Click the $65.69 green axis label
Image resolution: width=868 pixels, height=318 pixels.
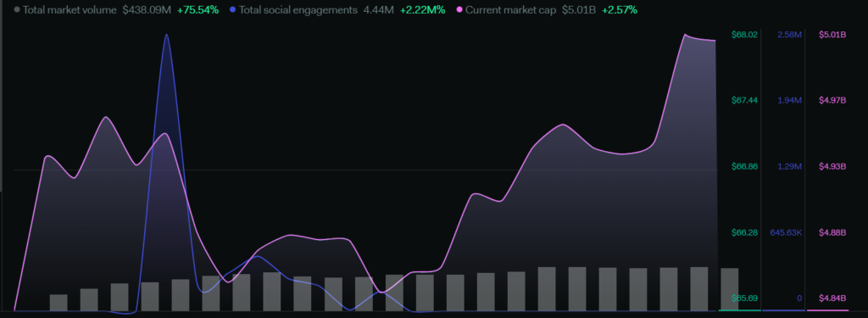tap(744, 298)
